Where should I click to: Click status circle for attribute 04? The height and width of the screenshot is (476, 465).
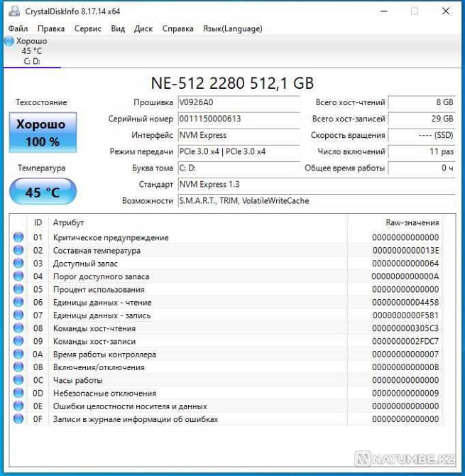pos(18,276)
